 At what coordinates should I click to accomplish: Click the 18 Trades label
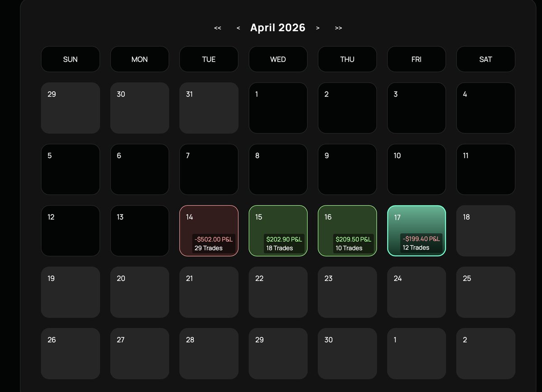click(280, 248)
